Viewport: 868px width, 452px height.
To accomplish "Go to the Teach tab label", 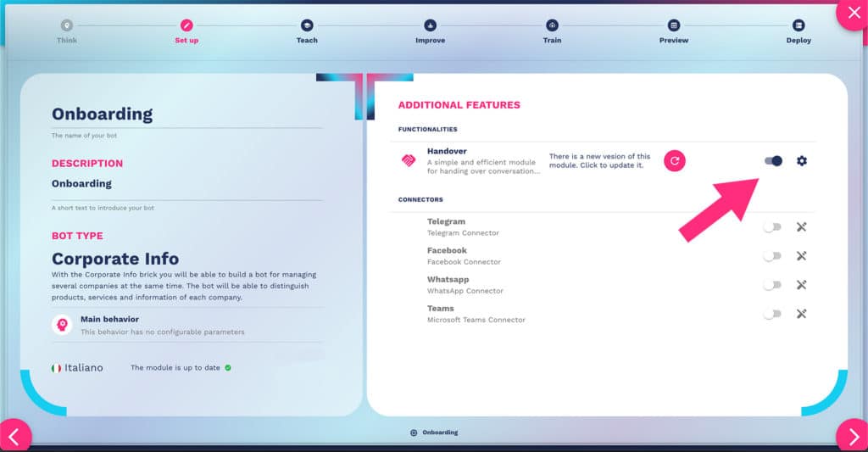I will [307, 41].
